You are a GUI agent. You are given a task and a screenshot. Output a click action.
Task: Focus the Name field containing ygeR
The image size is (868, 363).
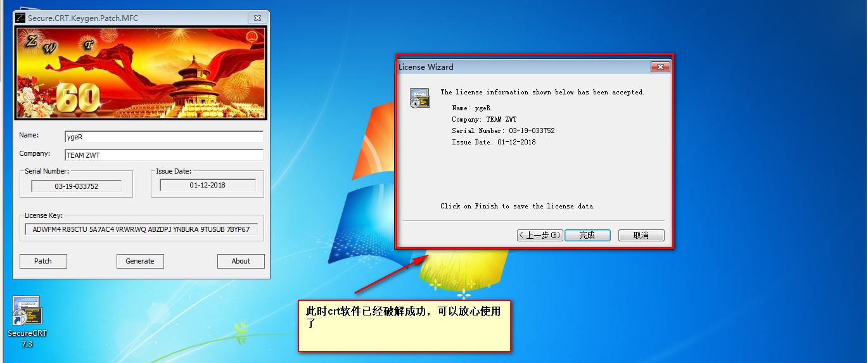[x=163, y=137]
